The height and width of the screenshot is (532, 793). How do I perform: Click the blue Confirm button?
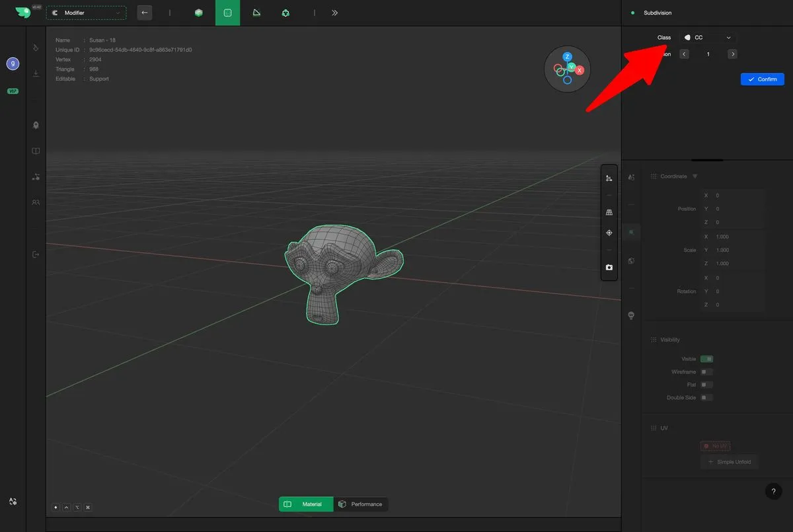pos(762,79)
